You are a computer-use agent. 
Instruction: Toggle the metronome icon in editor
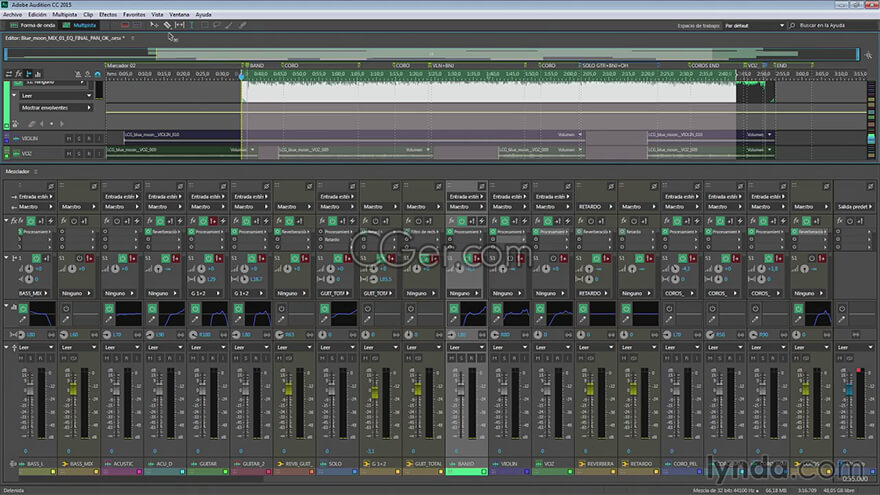(78, 74)
